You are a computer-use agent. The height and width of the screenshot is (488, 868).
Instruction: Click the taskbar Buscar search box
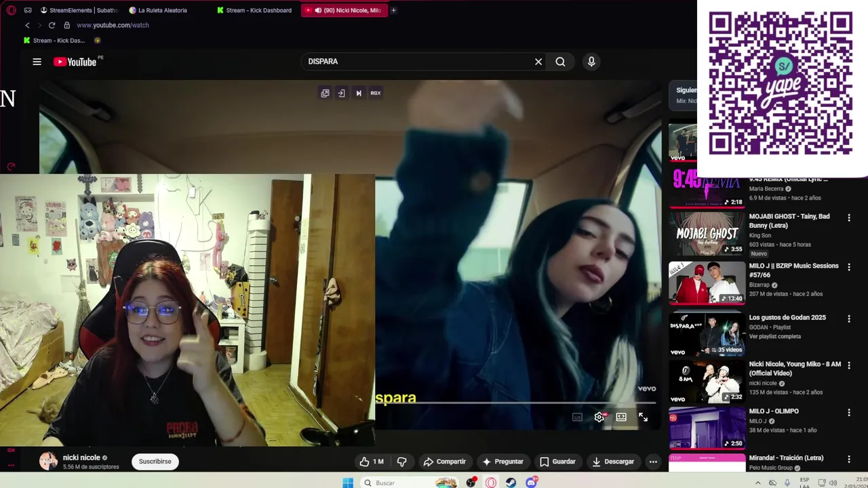pos(409,483)
